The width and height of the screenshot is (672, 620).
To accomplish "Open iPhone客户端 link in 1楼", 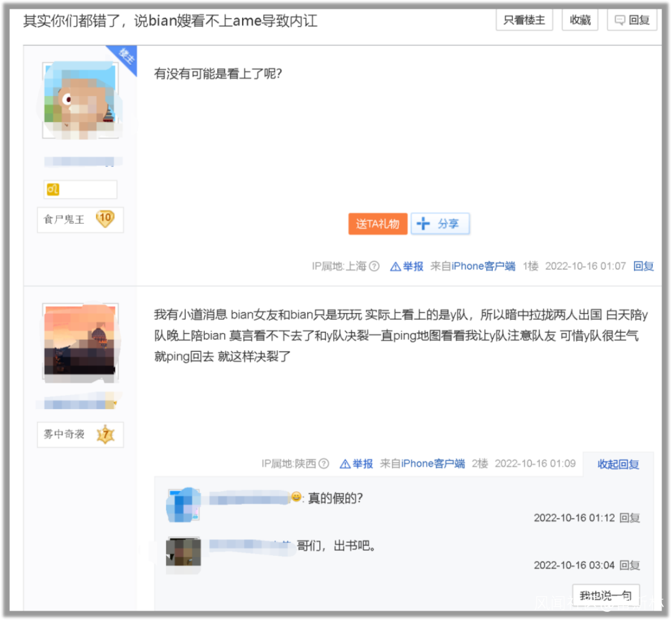I will point(483,266).
